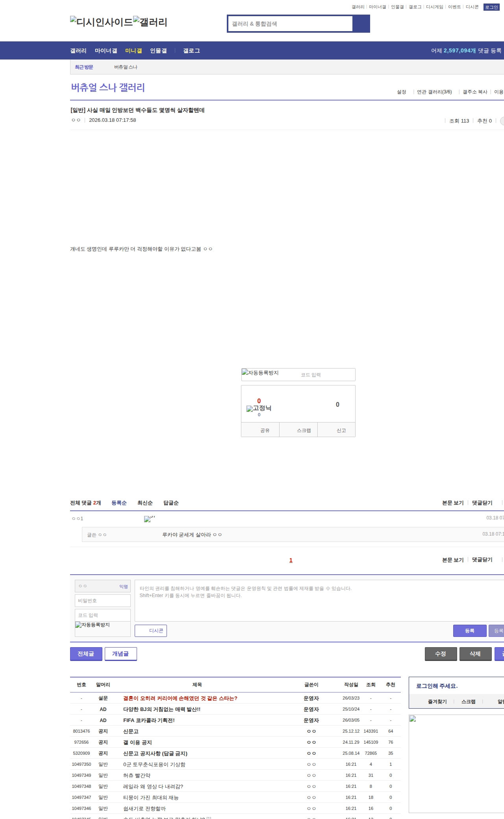Viewport: 504px width, 819px height.
Task: Select the 미니갤 tab in the navigation bar
Action: point(133,50)
